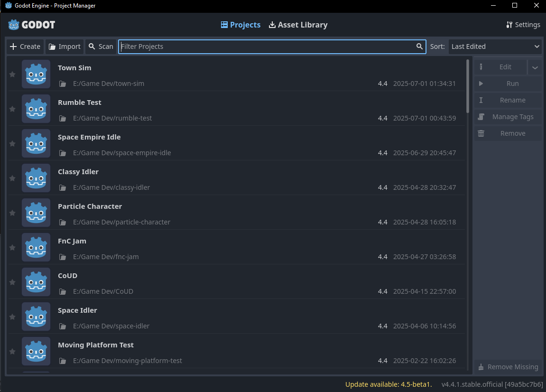Viewport: 546px width, 392px height.
Task: Select the Rumble Test project thumbnail
Action: [x=36, y=109]
